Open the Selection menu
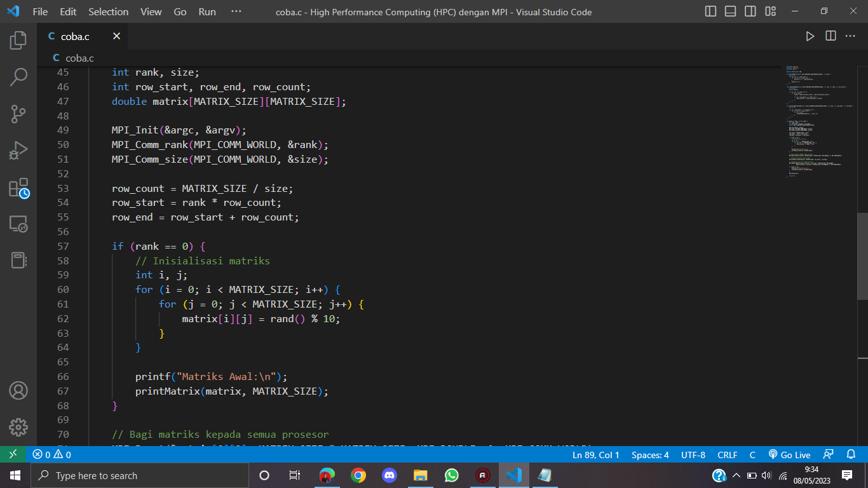868x488 pixels. (x=108, y=11)
